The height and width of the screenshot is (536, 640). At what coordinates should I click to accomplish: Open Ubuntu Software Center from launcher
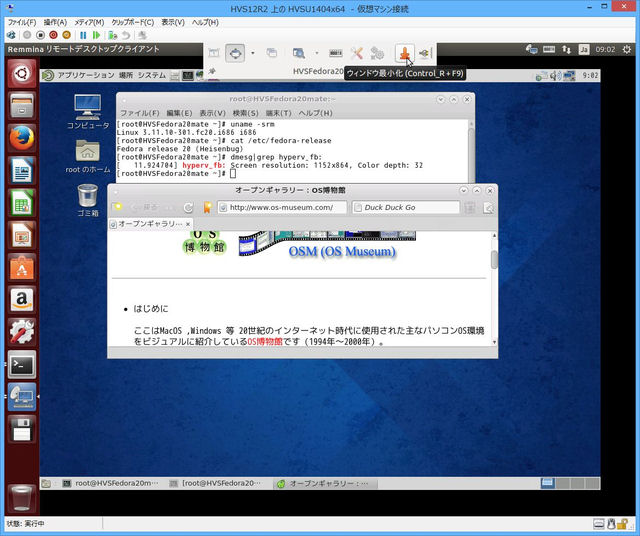click(x=22, y=267)
